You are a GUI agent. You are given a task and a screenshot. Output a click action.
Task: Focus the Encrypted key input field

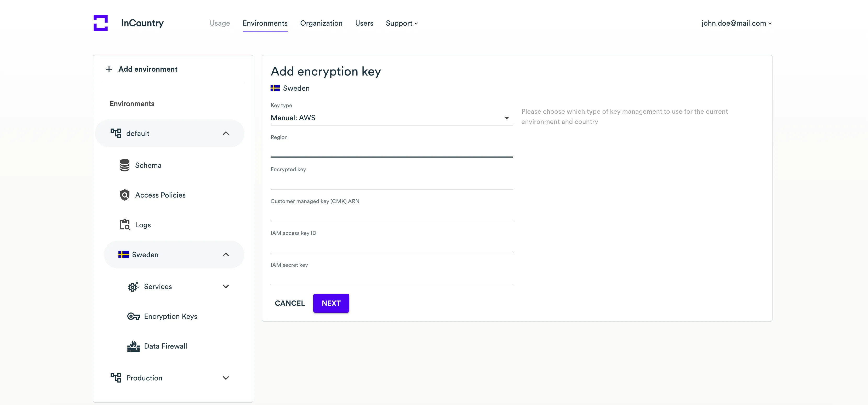pyautogui.click(x=391, y=182)
